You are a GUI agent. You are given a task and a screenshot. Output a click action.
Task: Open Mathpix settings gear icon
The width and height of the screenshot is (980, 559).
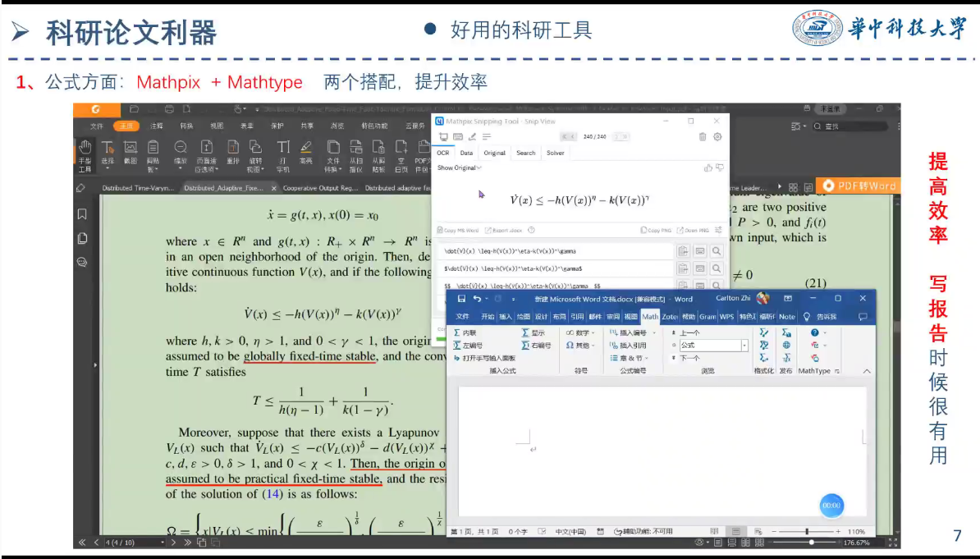717,137
